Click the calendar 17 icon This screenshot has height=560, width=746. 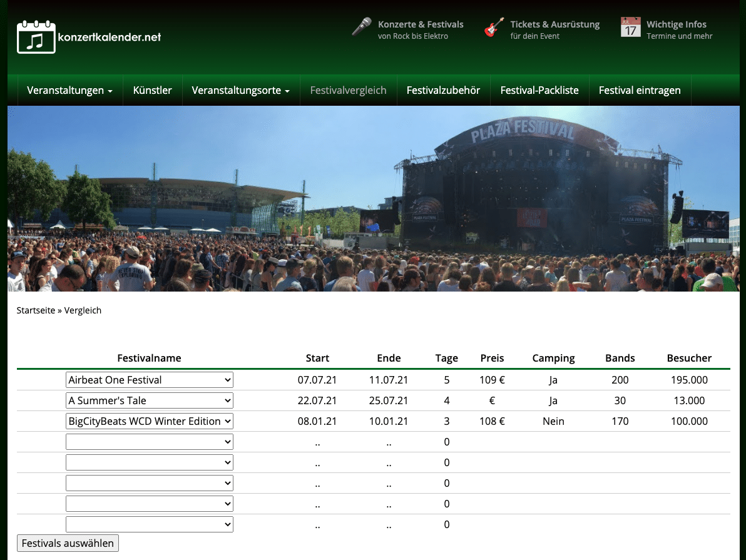click(630, 27)
